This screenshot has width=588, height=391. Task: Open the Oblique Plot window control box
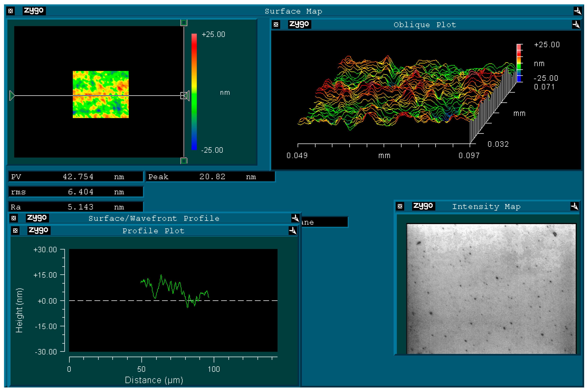(276, 24)
